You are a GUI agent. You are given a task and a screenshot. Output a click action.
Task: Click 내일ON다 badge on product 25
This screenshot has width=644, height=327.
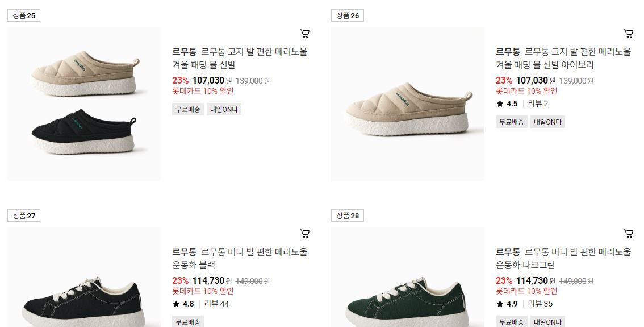[x=224, y=109]
